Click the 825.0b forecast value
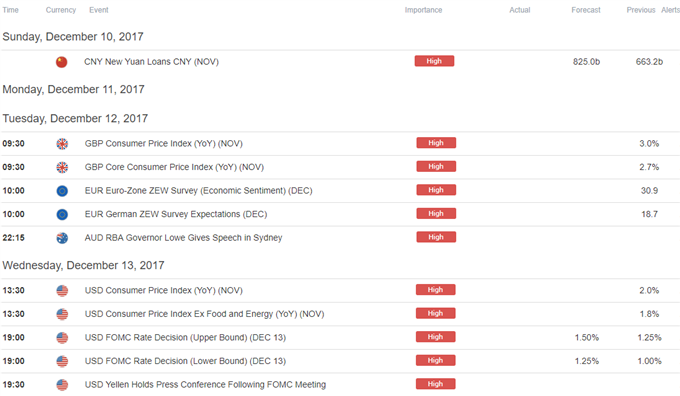The width and height of the screenshot is (680, 396). [x=586, y=62]
